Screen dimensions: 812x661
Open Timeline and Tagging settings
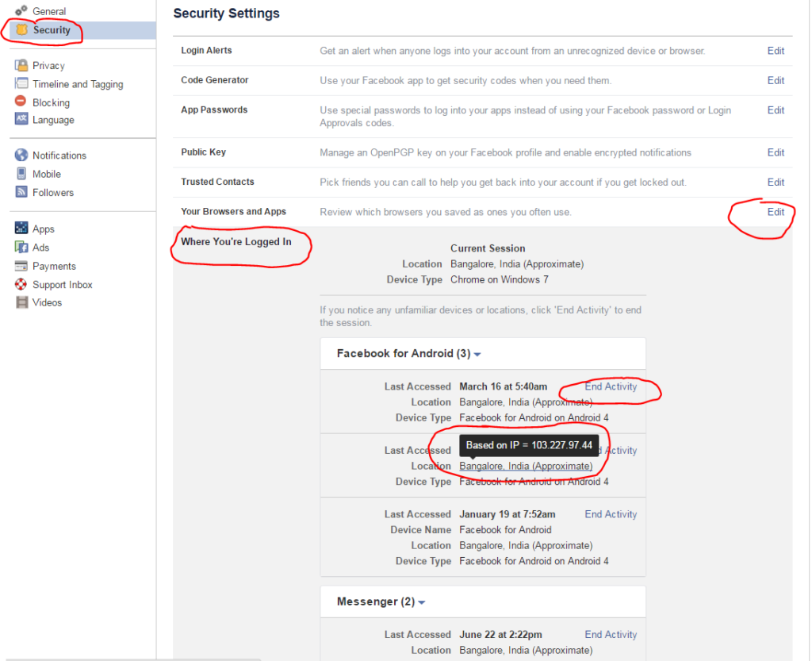pos(78,84)
